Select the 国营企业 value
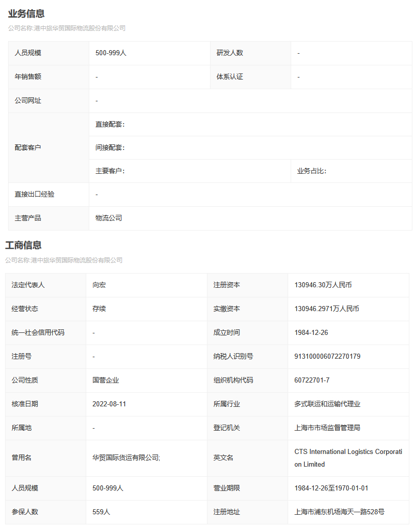Viewport: 419px width, 532px height. (106, 380)
